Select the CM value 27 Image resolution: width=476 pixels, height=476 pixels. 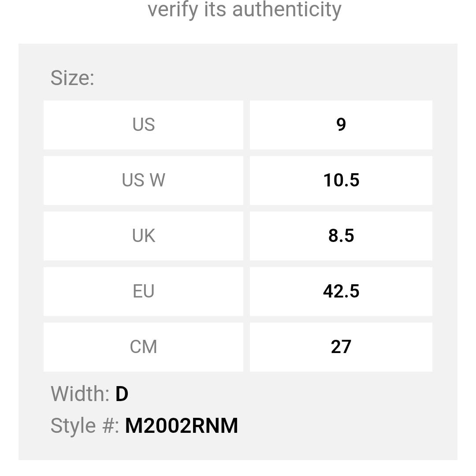point(341,347)
